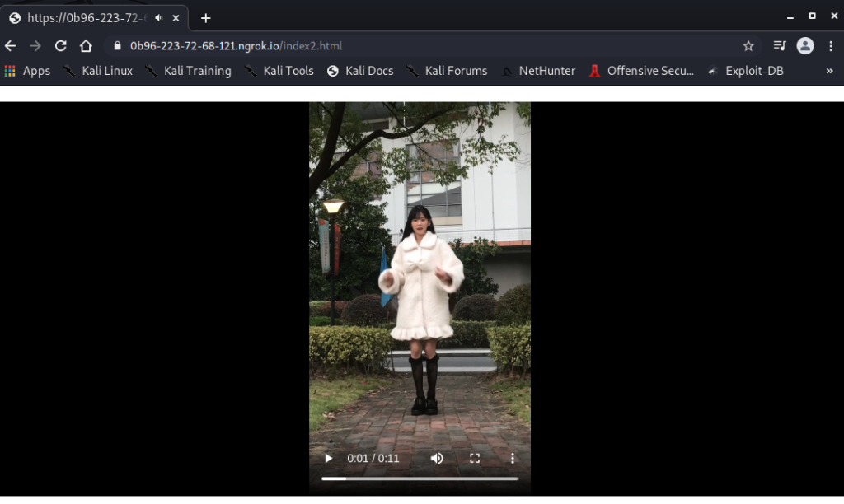Open the Kali Forums bookmark
The height and width of the screenshot is (504, 844).
tap(447, 71)
